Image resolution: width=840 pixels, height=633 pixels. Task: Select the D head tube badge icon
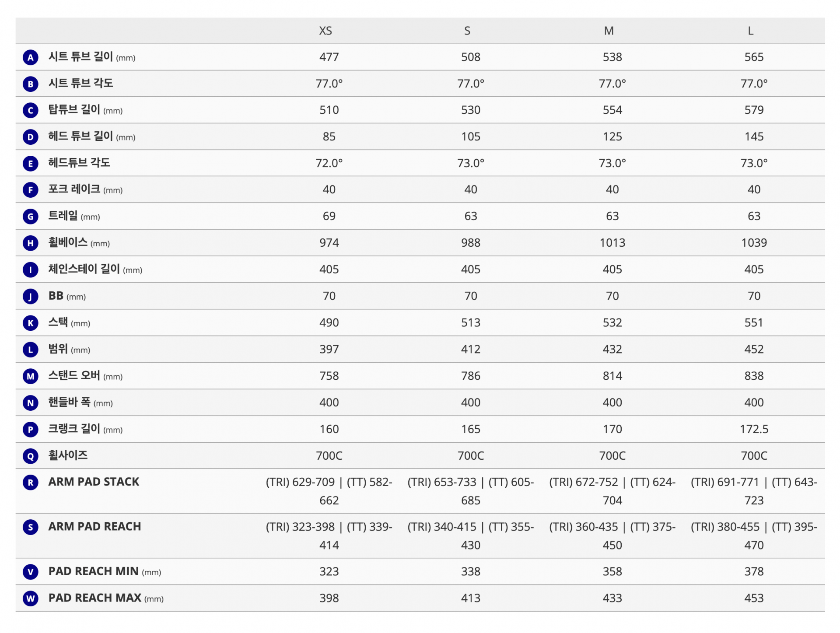pyautogui.click(x=31, y=137)
